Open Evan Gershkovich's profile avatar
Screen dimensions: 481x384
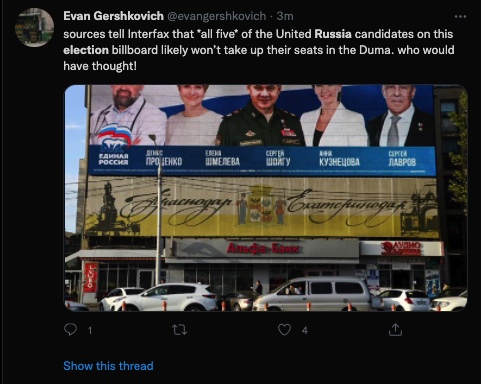pos(34,27)
